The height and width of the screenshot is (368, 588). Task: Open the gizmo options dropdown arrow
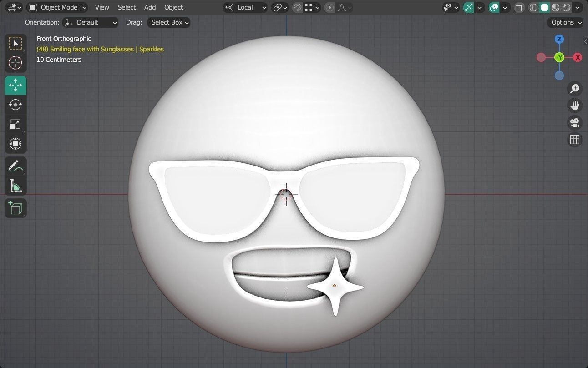pos(479,7)
